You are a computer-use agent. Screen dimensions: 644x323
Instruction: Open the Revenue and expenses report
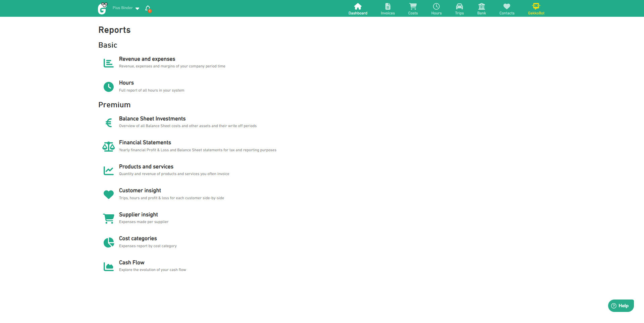147,59
